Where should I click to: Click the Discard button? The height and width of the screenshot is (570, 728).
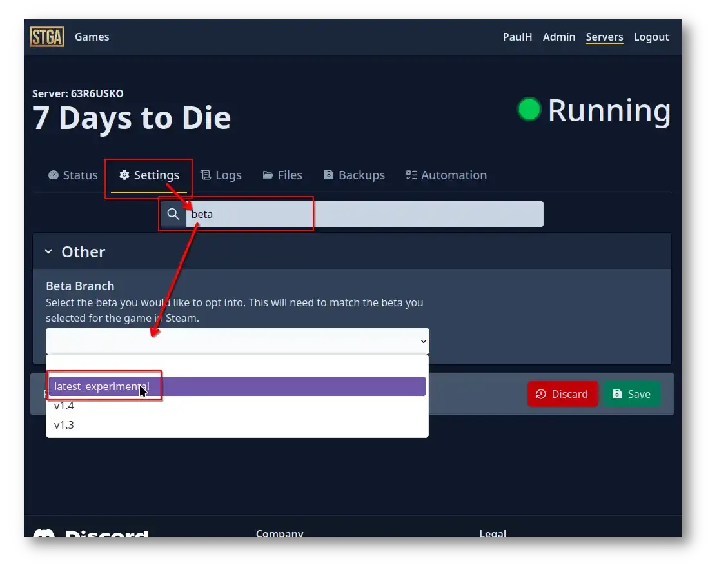[x=562, y=394]
